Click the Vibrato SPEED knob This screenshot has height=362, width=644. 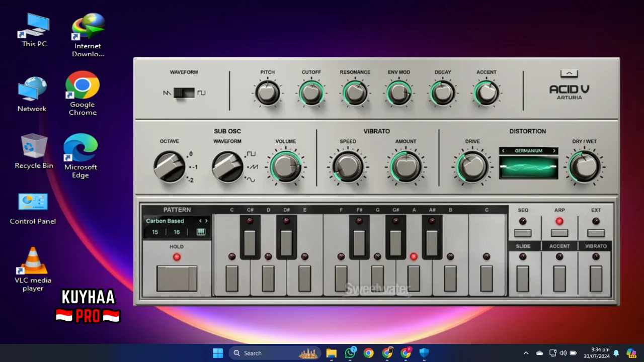click(348, 167)
